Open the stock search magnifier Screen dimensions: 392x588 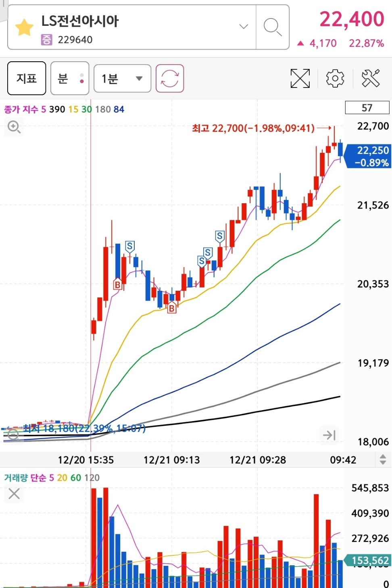pos(273,27)
